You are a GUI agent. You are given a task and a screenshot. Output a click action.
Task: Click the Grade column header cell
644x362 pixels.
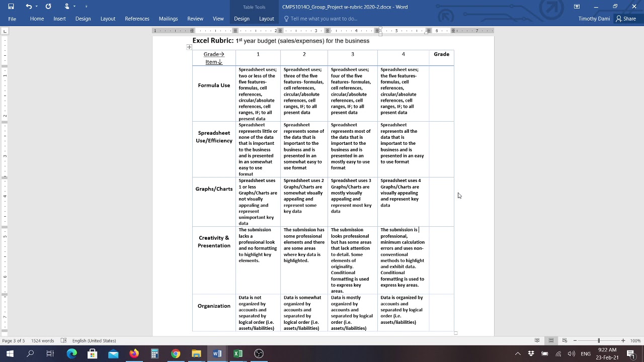[441, 58]
